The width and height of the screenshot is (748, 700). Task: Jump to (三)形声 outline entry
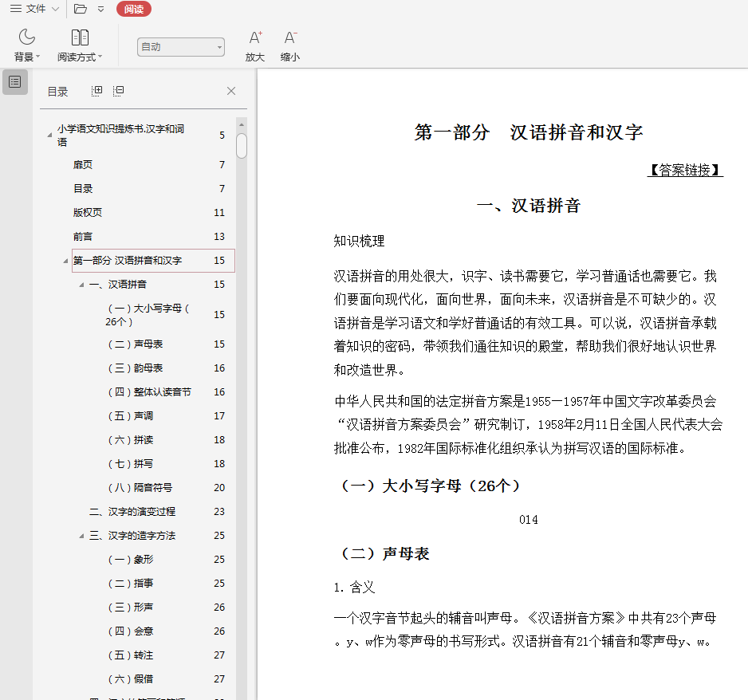pos(131,607)
